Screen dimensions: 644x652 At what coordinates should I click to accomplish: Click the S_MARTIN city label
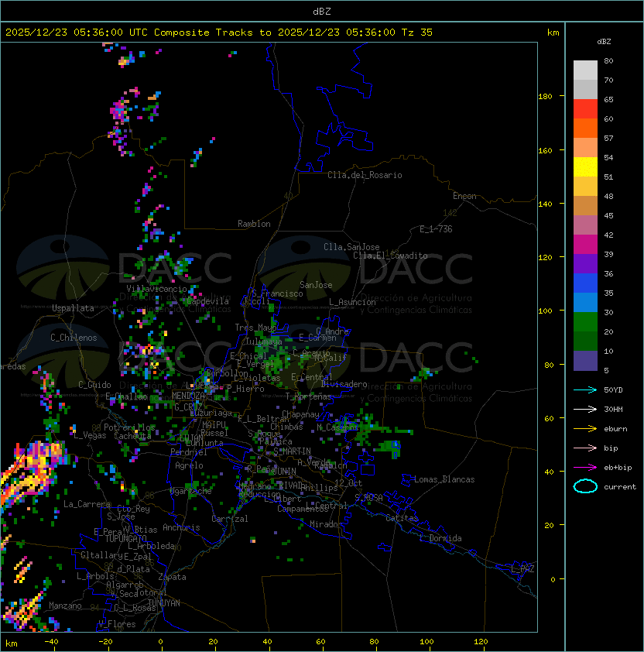point(292,451)
